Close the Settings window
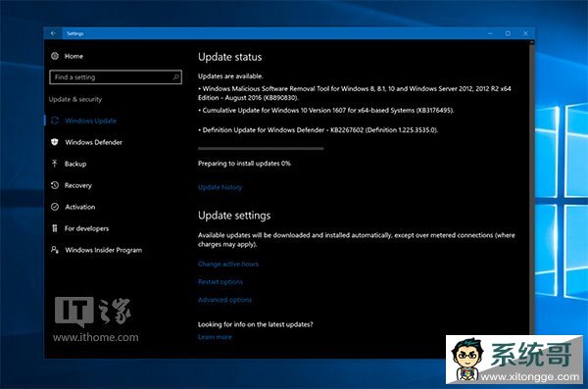 pos(525,33)
